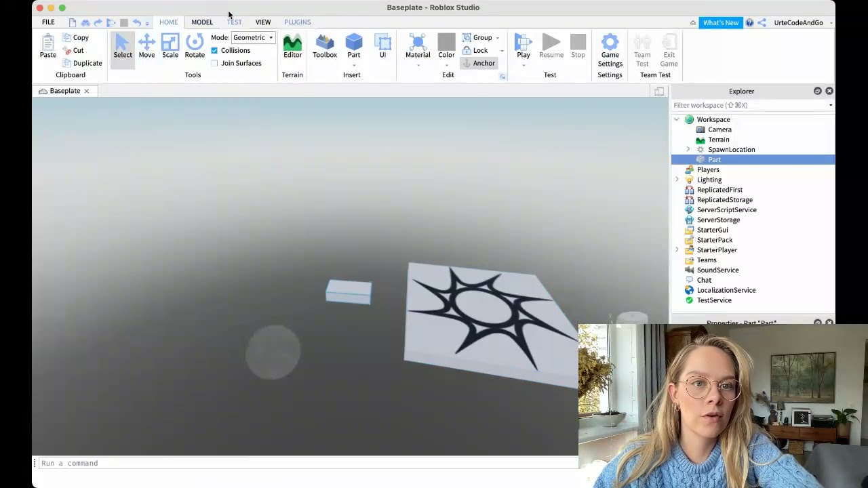This screenshot has height=488, width=868.
Task: Group the selected objects
Action: tap(477, 37)
